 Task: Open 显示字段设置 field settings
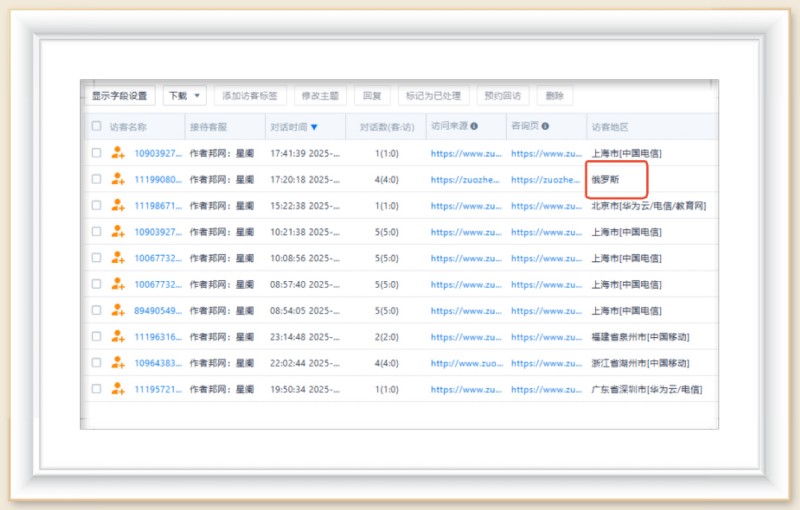(119, 96)
